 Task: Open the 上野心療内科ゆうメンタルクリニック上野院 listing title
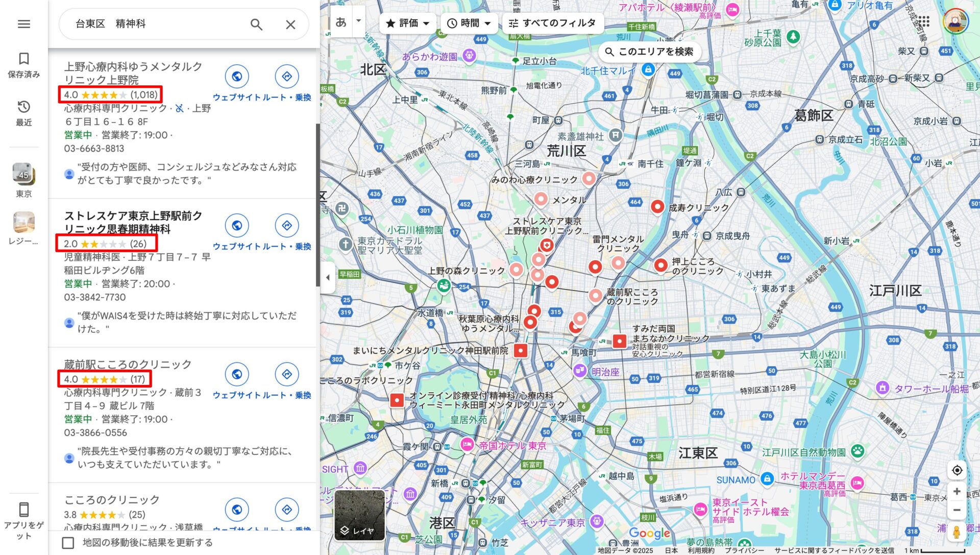click(x=133, y=73)
